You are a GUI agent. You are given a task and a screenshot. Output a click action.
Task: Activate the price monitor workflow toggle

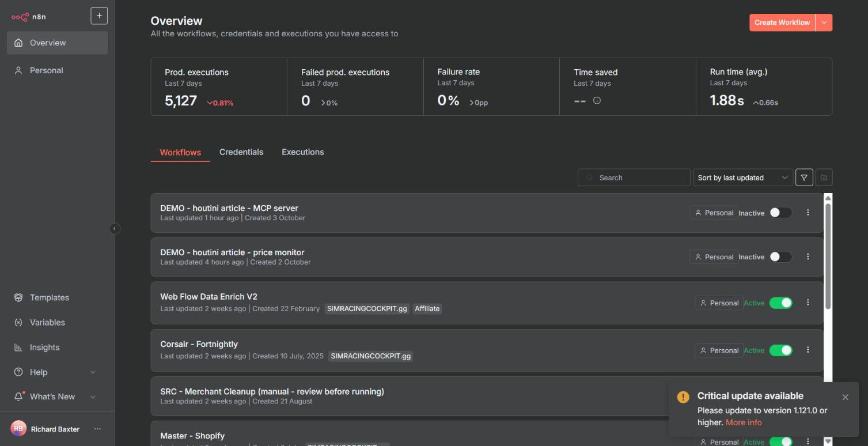pos(780,257)
